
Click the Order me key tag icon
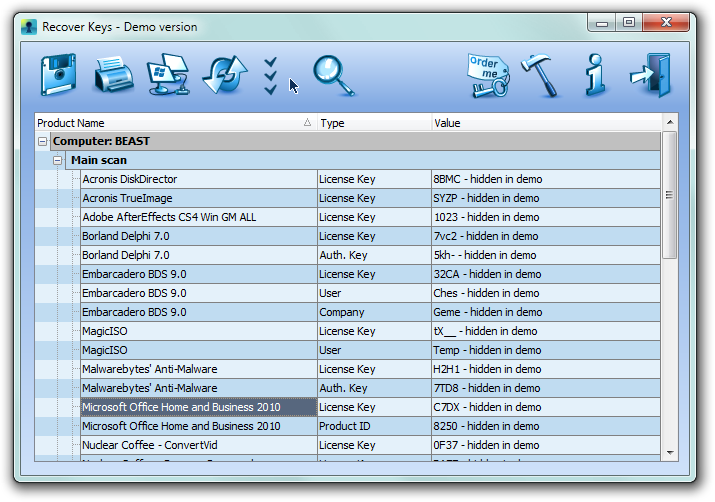point(488,76)
